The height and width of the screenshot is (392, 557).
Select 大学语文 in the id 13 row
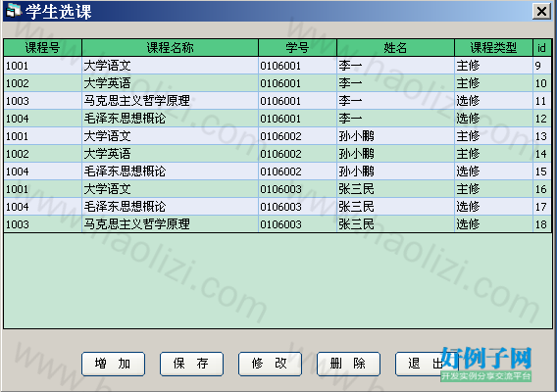pos(171,136)
